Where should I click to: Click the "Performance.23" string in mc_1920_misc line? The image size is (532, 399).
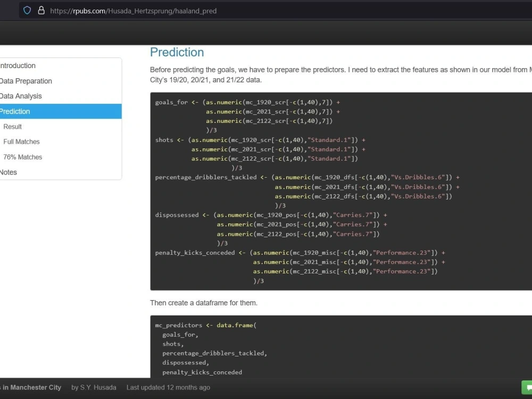pyautogui.click(x=401, y=253)
